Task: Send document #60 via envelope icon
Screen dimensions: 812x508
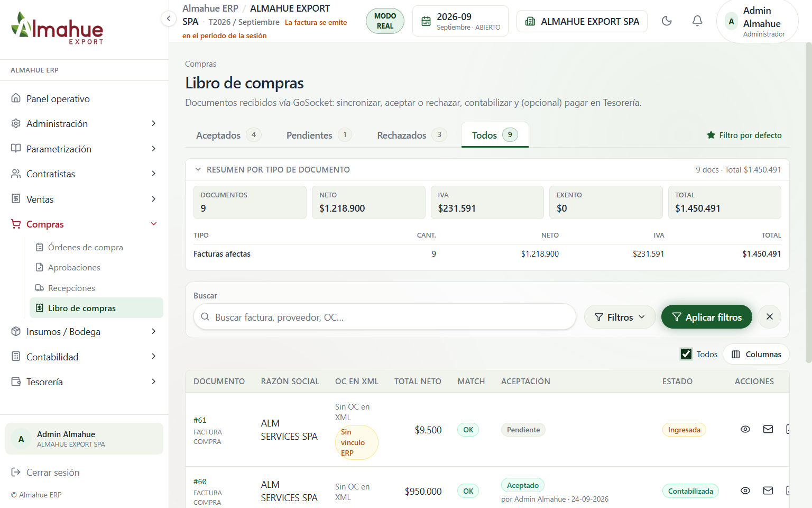Action: point(768,491)
